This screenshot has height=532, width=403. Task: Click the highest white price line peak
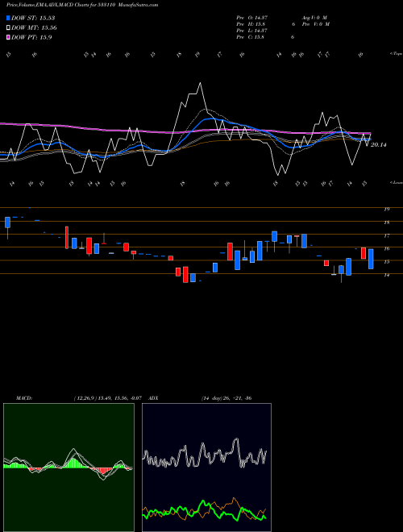click(200, 83)
